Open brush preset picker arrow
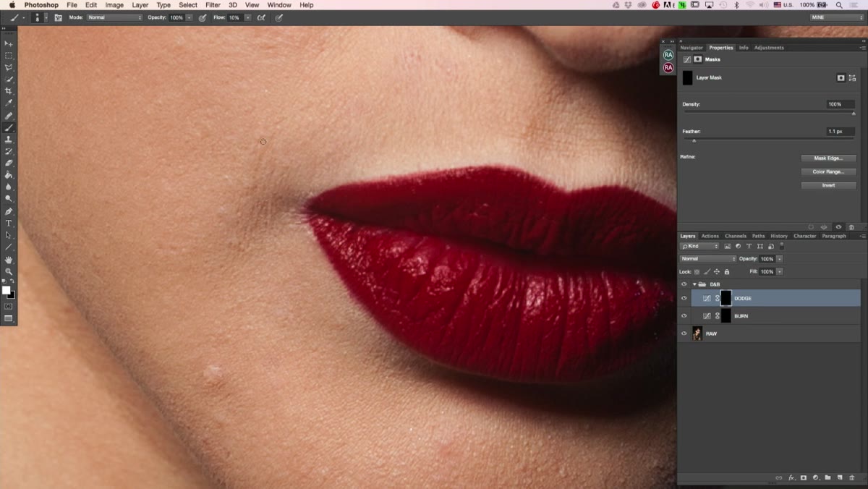The height and width of the screenshot is (489, 868). (46, 17)
